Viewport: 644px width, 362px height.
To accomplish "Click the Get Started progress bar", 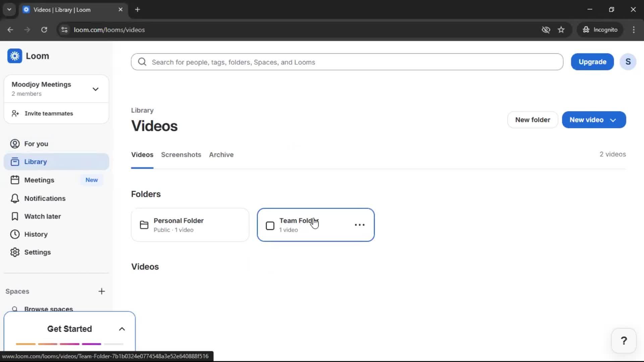I will (x=69, y=344).
